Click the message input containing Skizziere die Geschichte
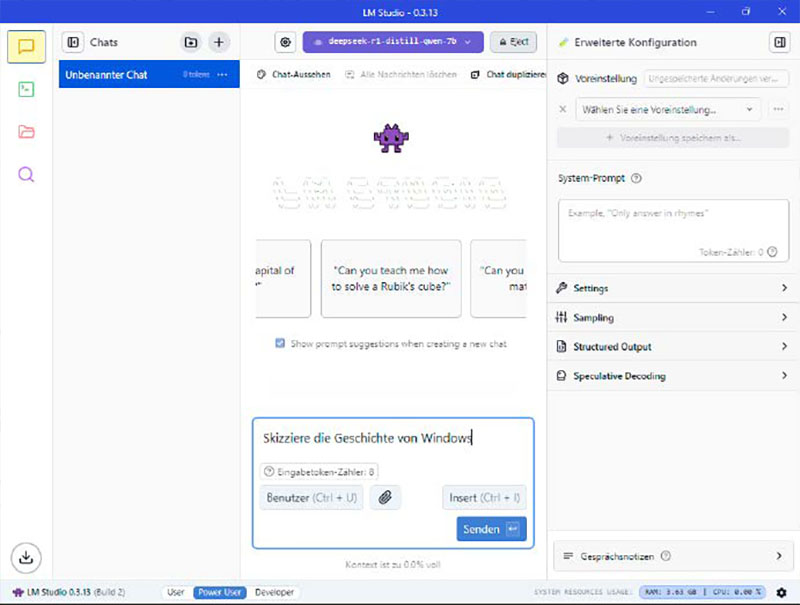This screenshot has height=605, width=800. pyautogui.click(x=393, y=438)
